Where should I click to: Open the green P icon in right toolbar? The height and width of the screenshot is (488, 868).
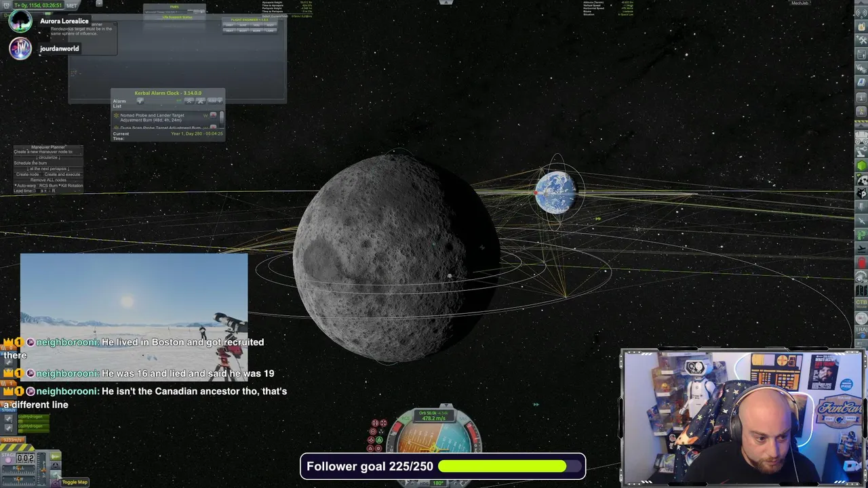(861, 235)
